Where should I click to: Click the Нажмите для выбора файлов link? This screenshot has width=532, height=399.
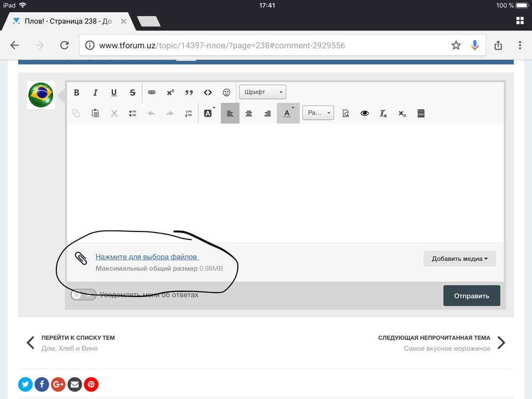[146, 257]
